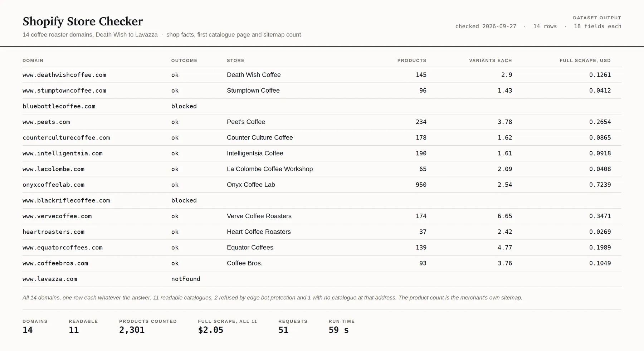Click scrape cost 0.1049 for Coffee Bros.

(x=600, y=263)
